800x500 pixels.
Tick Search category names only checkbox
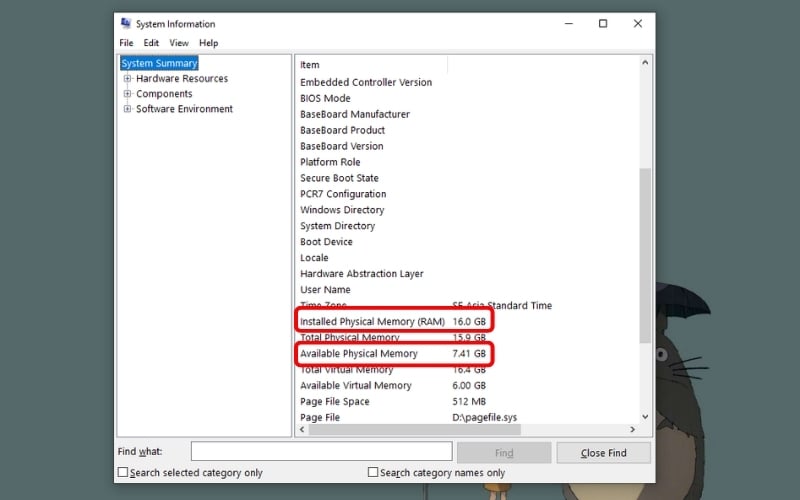pyautogui.click(x=373, y=472)
